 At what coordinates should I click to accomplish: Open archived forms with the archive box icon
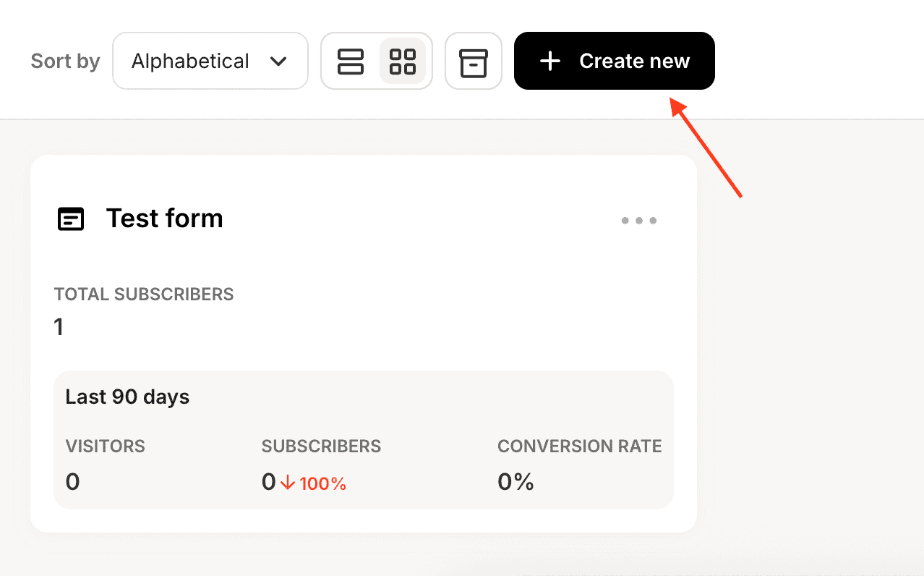click(474, 62)
